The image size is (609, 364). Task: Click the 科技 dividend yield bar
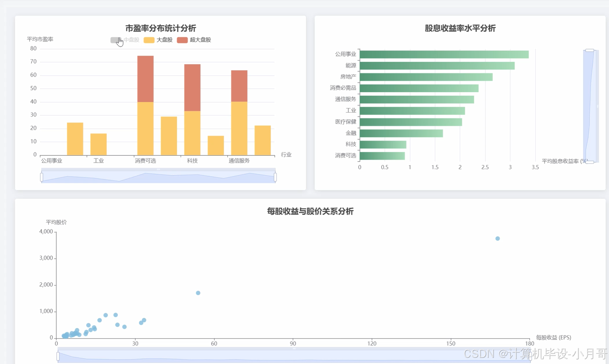pos(383,144)
